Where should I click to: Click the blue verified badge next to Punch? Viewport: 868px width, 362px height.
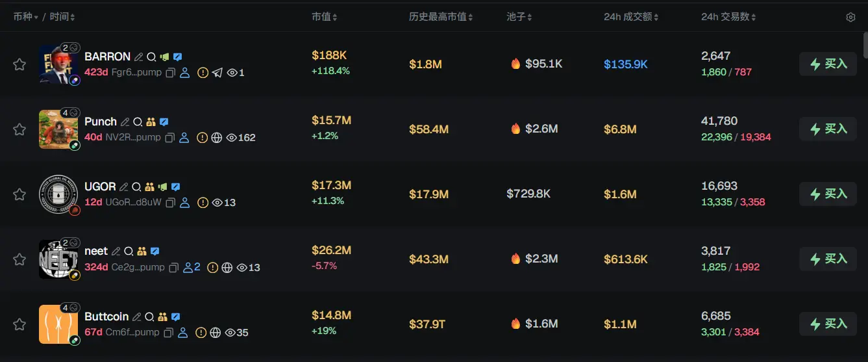[164, 122]
